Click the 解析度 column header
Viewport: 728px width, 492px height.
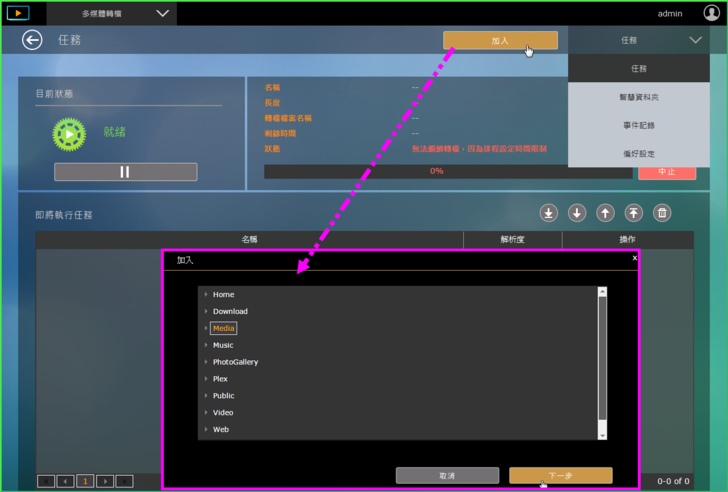(x=513, y=240)
